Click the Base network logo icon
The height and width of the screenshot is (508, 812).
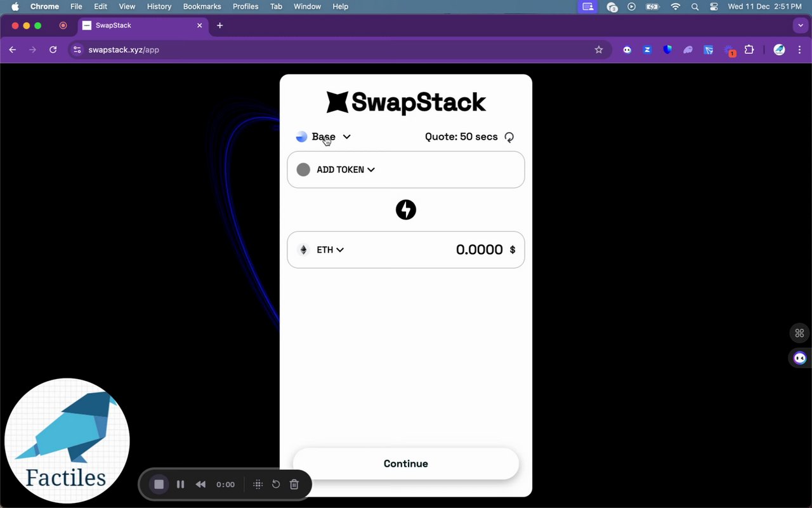[301, 137]
